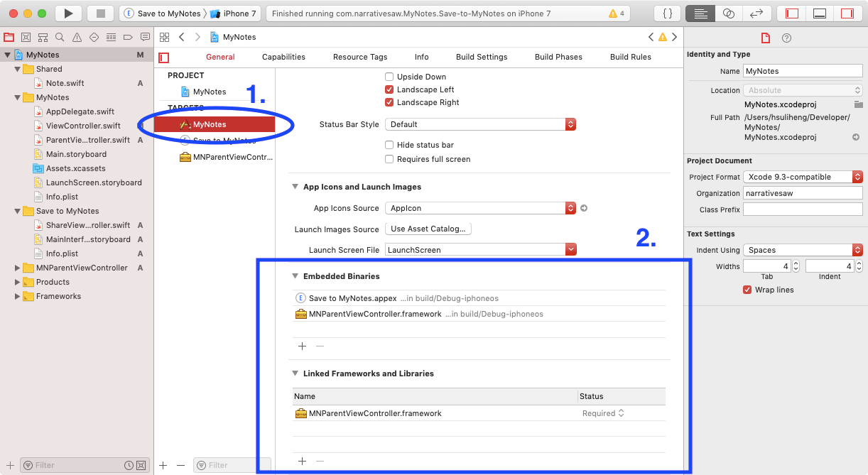Uncheck Landscape Right orientation
The height and width of the screenshot is (475, 868).
click(x=389, y=102)
